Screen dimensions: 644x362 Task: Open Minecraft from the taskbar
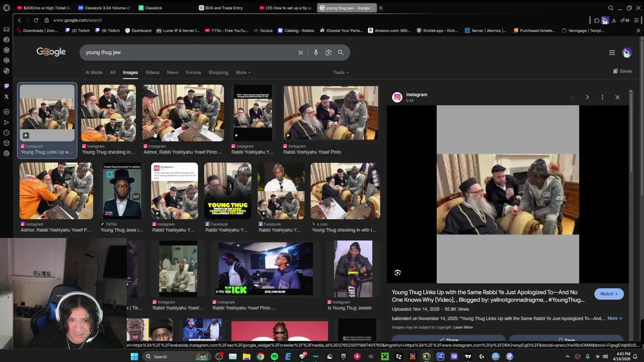385,356
